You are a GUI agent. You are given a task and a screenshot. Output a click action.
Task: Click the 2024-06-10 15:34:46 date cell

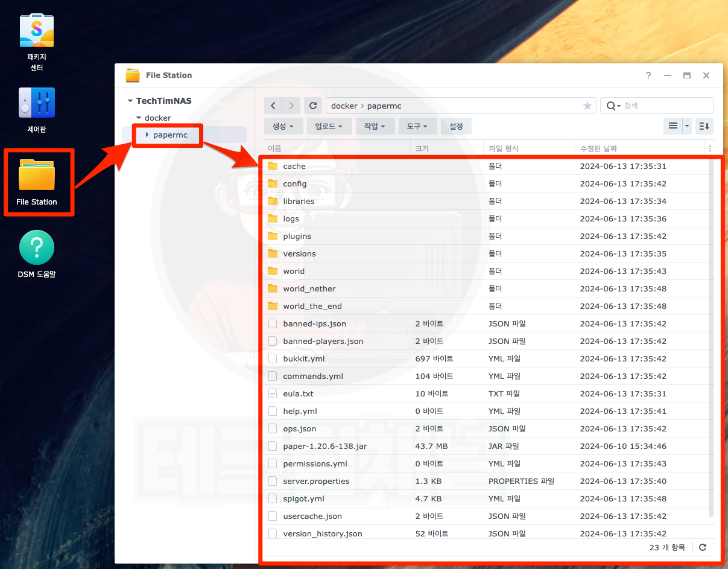[x=623, y=446]
